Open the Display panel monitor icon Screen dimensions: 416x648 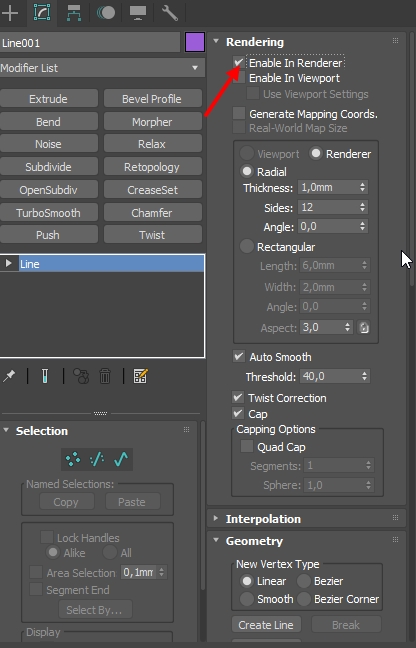[x=138, y=13]
